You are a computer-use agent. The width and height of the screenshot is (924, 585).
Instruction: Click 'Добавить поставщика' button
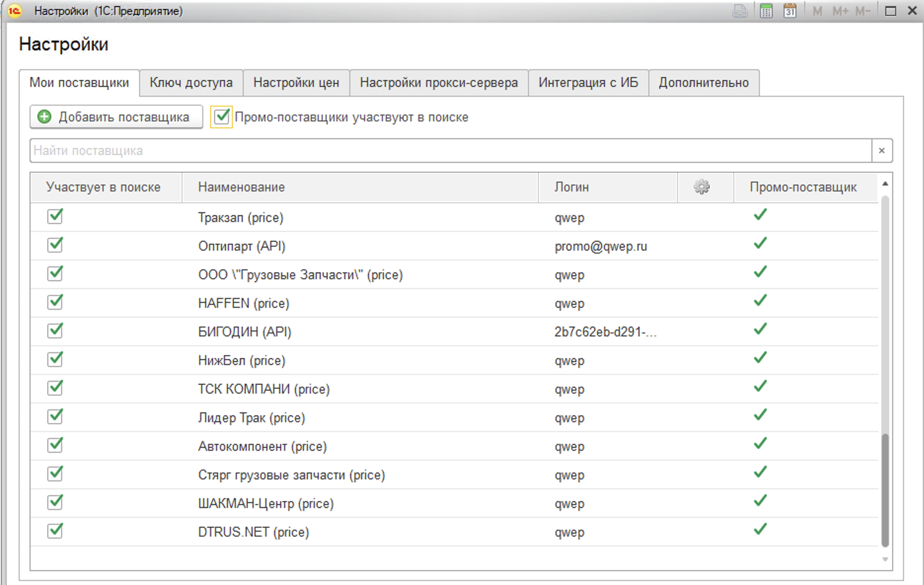coord(116,117)
